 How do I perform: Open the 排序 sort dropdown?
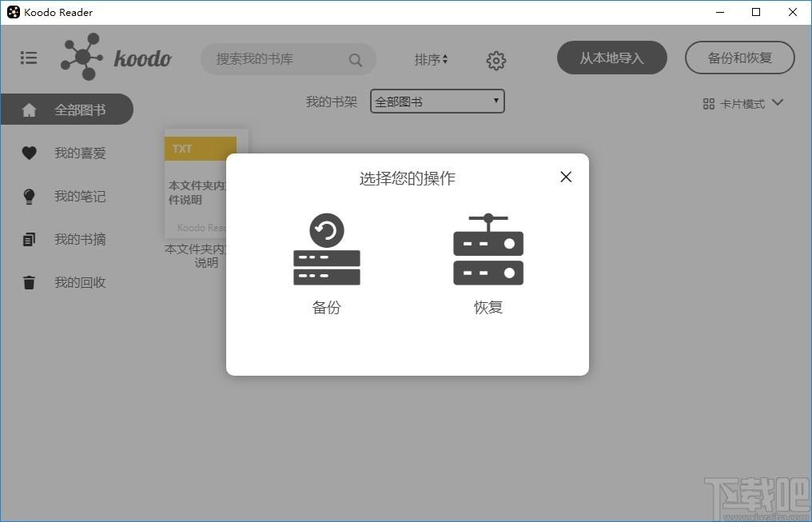pyautogui.click(x=431, y=59)
